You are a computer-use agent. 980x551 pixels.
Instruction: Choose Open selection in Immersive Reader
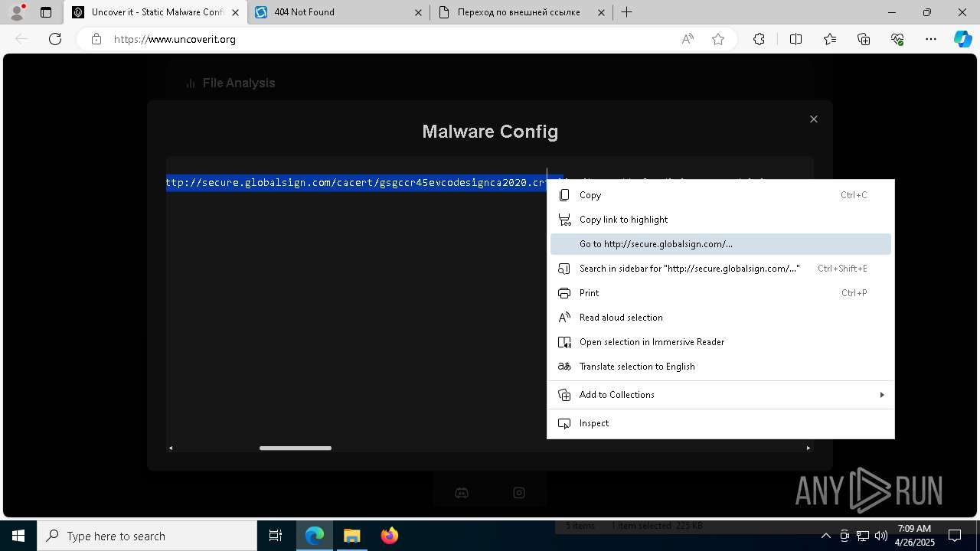click(720, 342)
